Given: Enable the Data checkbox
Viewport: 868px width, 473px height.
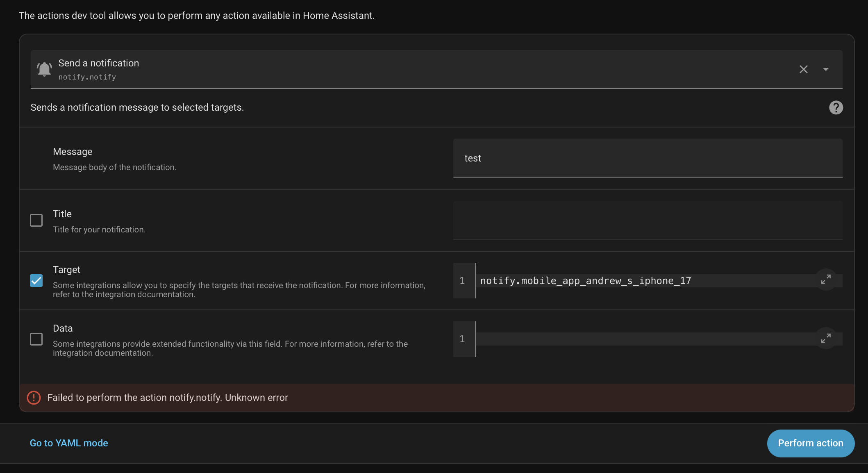Looking at the screenshot, I should pyautogui.click(x=36, y=339).
